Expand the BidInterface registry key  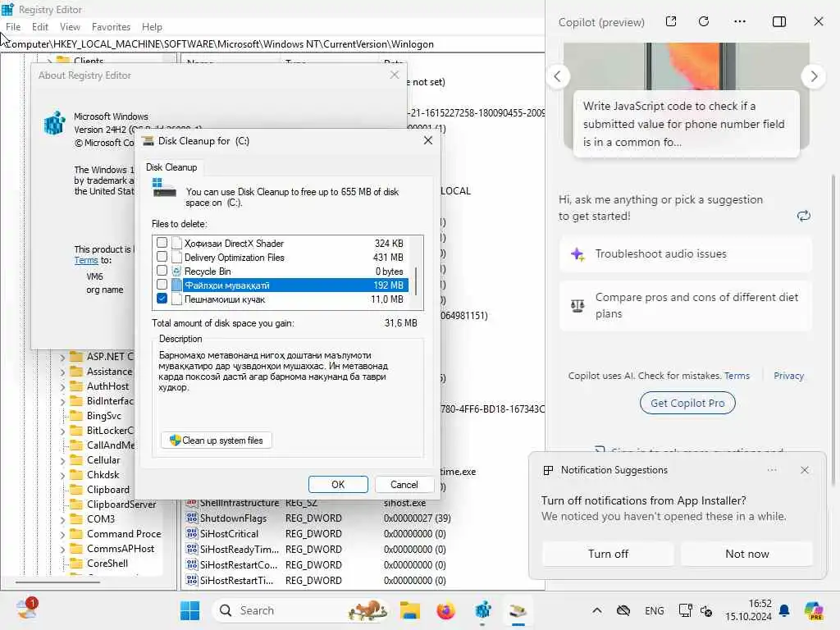point(62,401)
